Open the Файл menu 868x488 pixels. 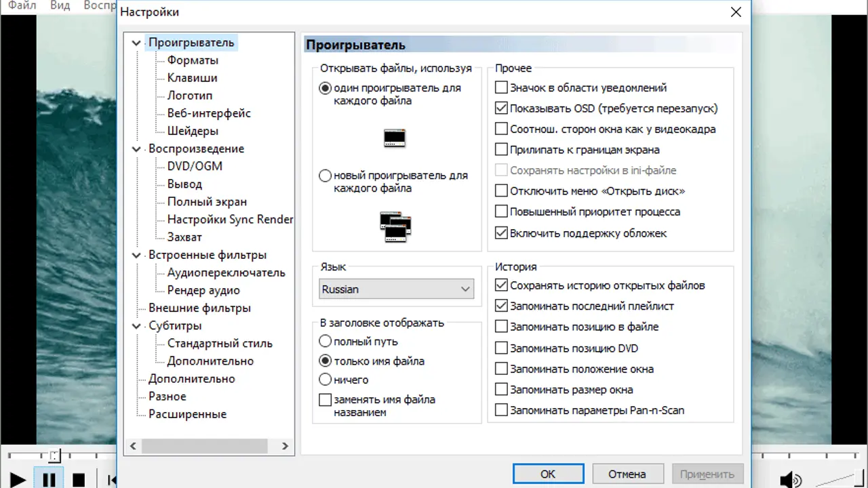(x=22, y=5)
